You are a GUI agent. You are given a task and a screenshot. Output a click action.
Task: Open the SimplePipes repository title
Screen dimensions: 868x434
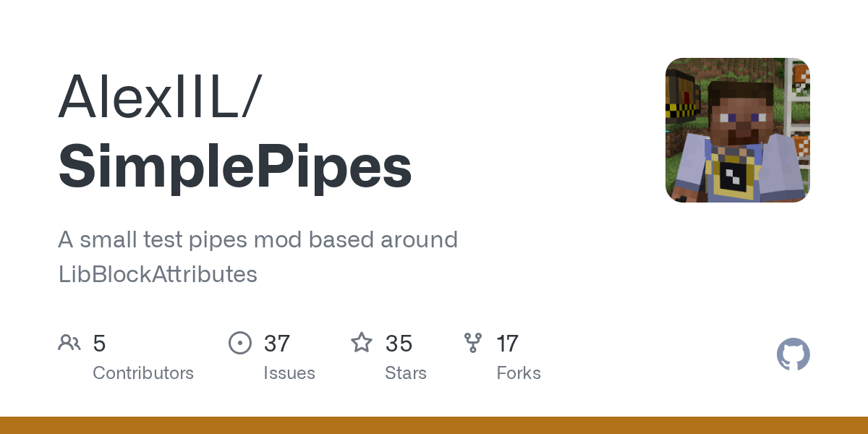tap(235, 166)
